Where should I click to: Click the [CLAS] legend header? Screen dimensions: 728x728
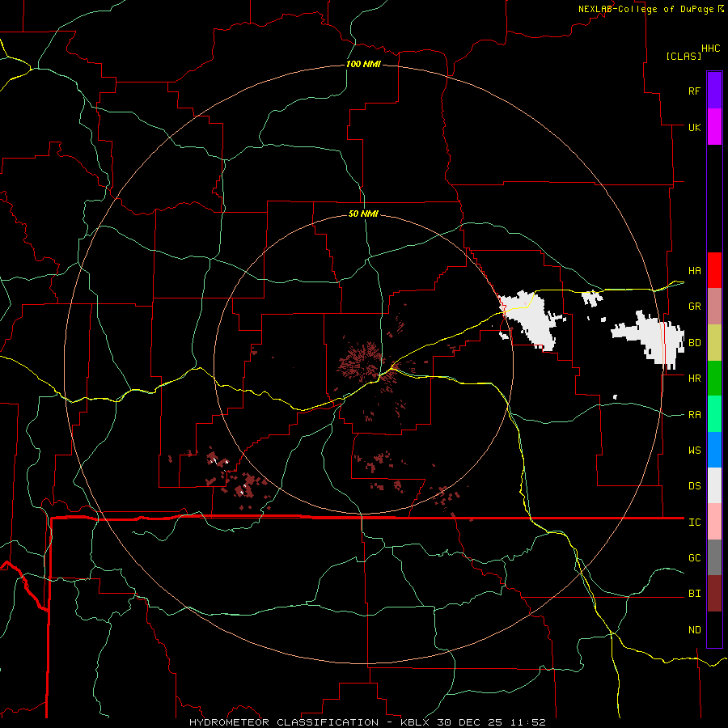pyautogui.click(x=684, y=56)
